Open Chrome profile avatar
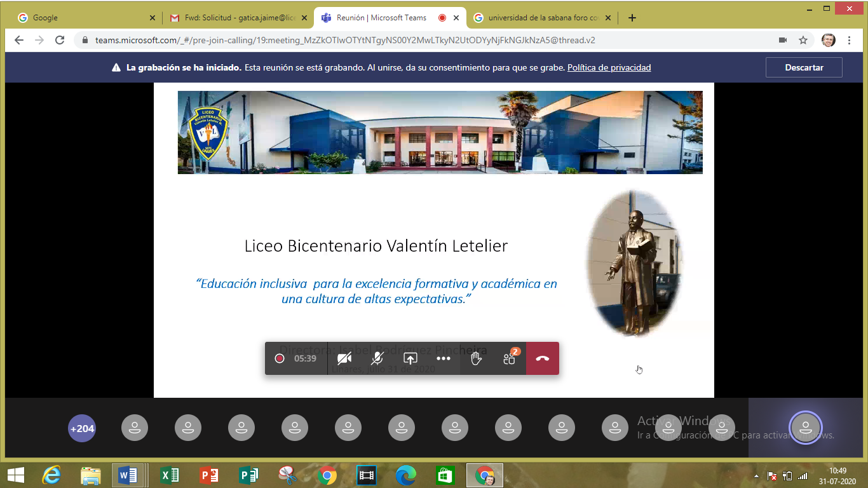The height and width of the screenshot is (488, 868). (829, 40)
